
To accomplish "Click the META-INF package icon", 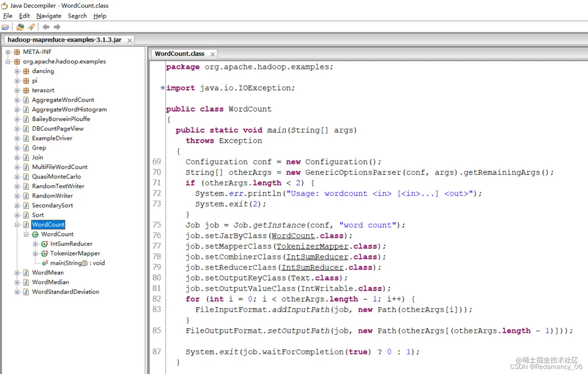I will tap(17, 52).
